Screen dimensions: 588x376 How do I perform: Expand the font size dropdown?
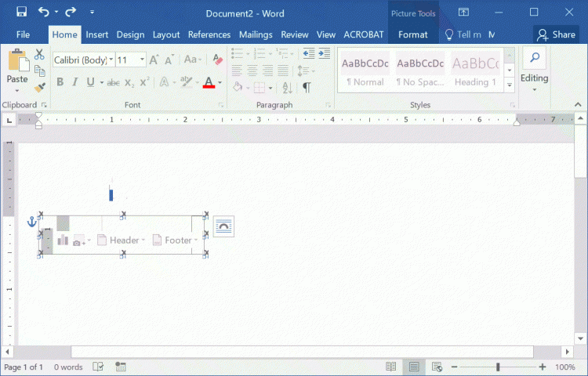tap(142, 60)
